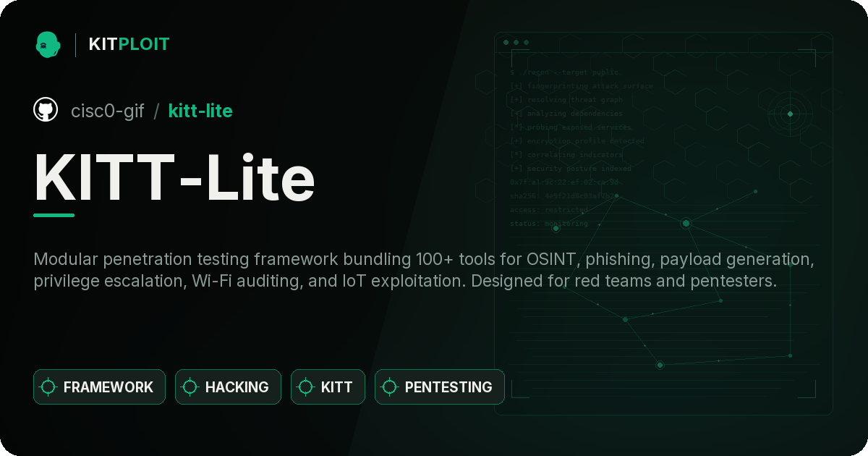Viewport: 868px width, 456px height.
Task: Click the 'access: restricted' terminal line
Action: pyautogui.click(x=549, y=210)
